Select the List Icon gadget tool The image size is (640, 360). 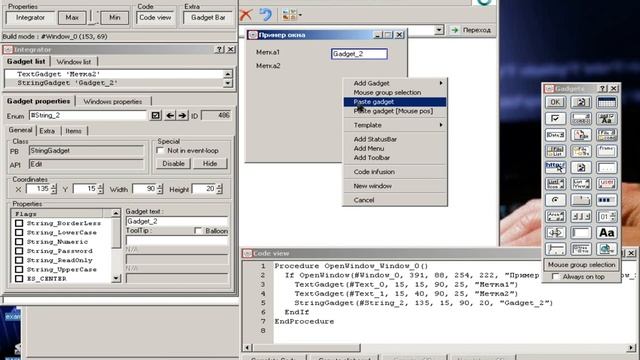pos(555,184)
